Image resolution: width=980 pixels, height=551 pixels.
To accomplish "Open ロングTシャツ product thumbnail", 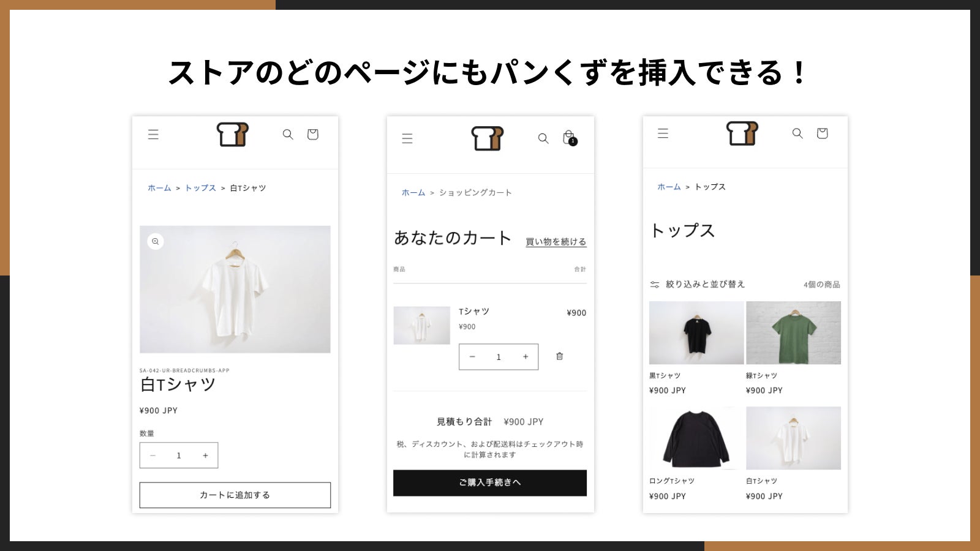I will click(696, 438).
